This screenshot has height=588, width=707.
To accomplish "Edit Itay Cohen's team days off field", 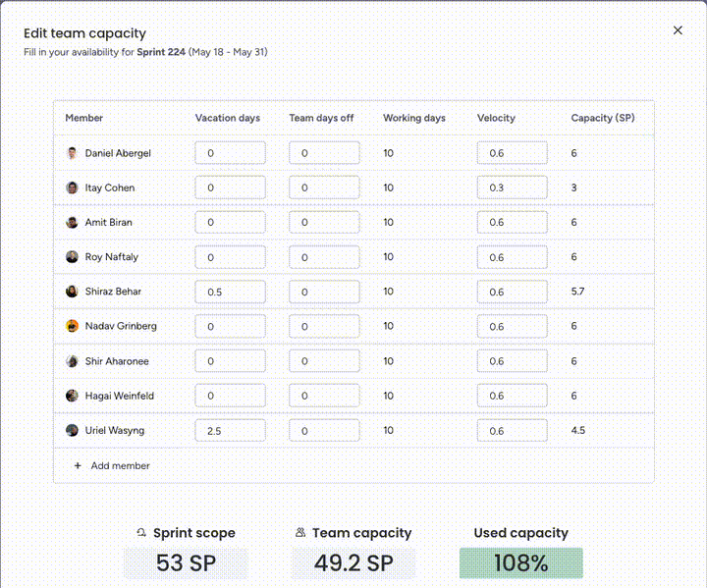I will (324, 187).
